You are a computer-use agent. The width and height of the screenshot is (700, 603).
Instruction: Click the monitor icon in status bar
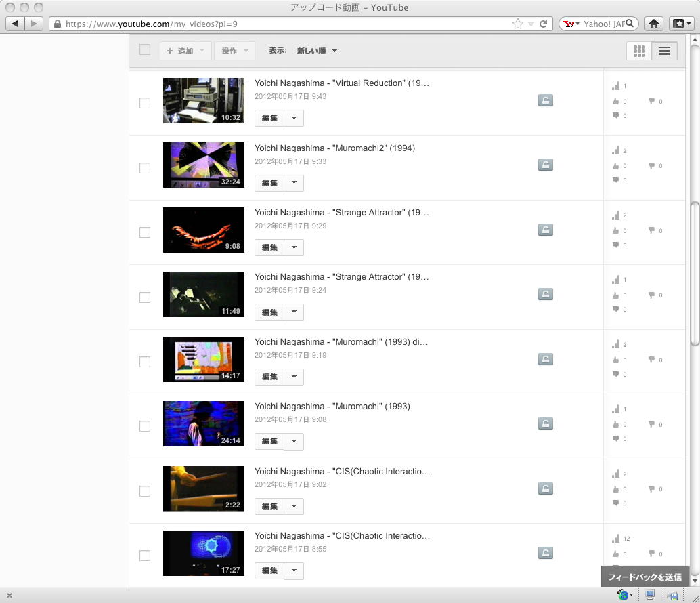pos(650,595)
